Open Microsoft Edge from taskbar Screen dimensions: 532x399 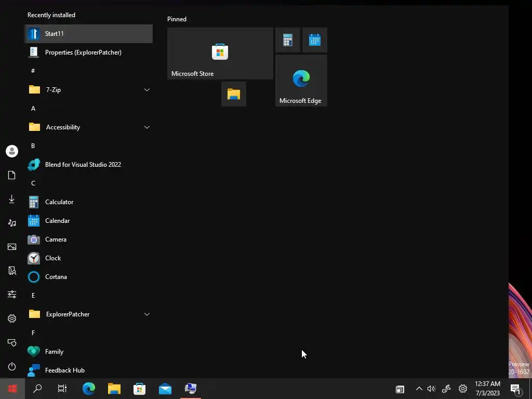(x=89, y=389)
